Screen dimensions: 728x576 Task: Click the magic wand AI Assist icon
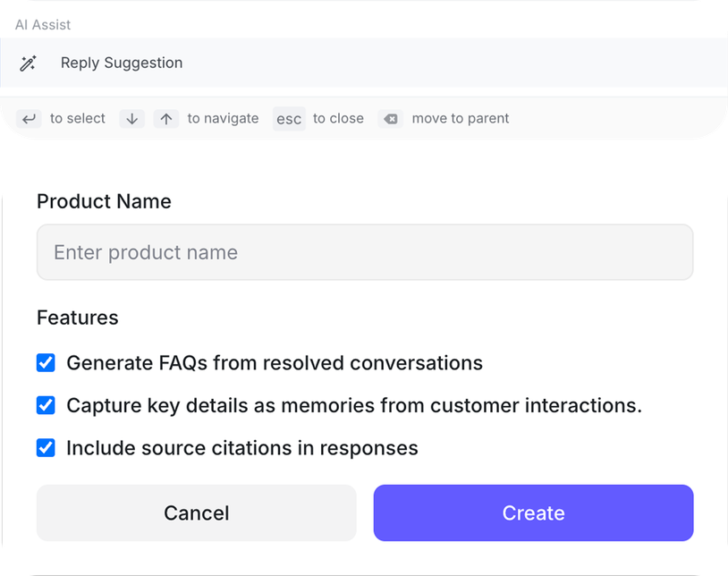[x=28, y=64]
